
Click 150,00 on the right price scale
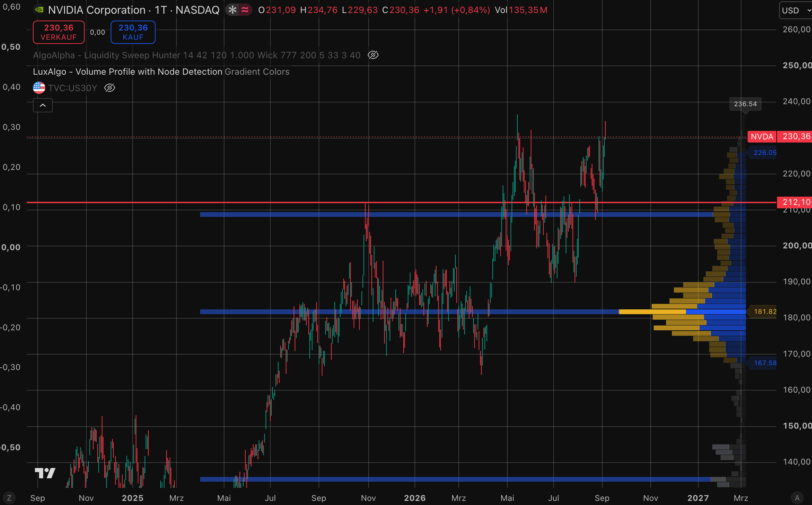[797, 426]
